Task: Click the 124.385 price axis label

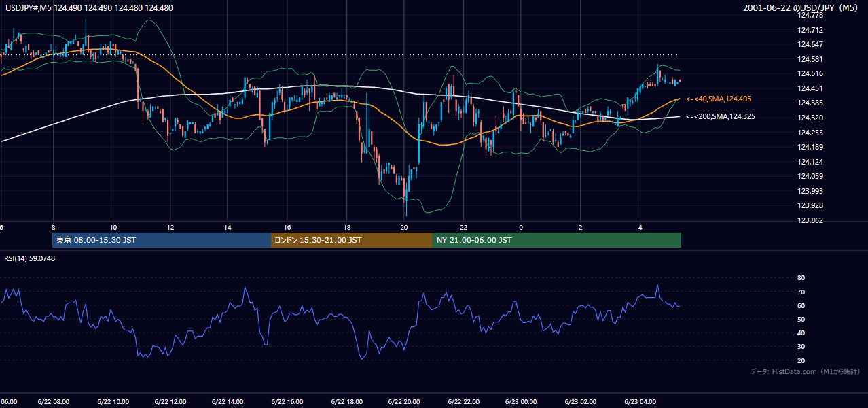Action: tap(812, 103)
